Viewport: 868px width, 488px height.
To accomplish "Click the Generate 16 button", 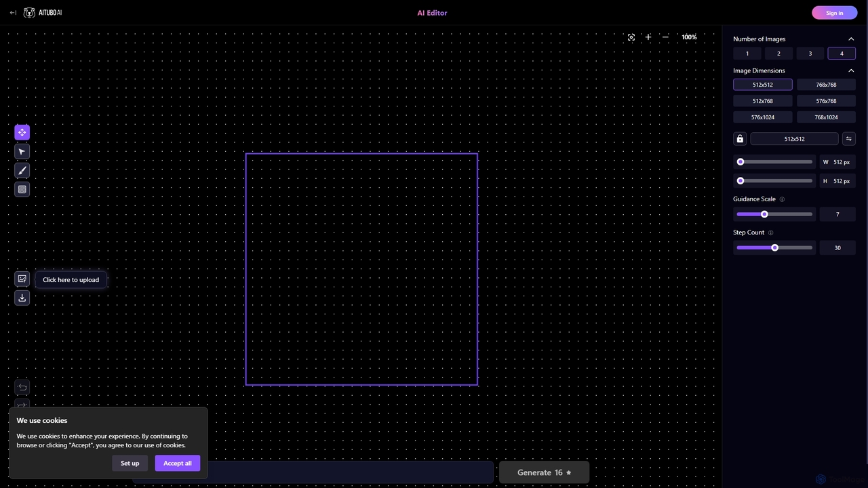I will [x=544, y=472].
